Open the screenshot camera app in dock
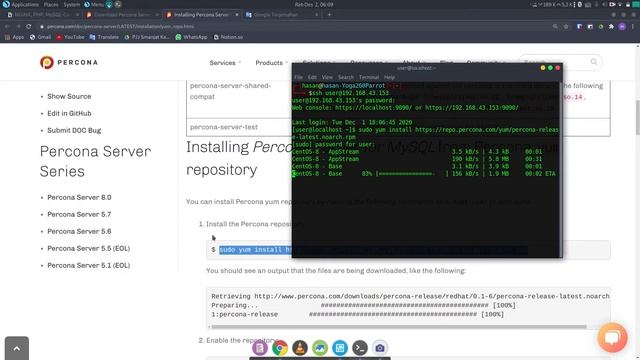This screenshot has width=640, height=360. click(x=380, y=348)
